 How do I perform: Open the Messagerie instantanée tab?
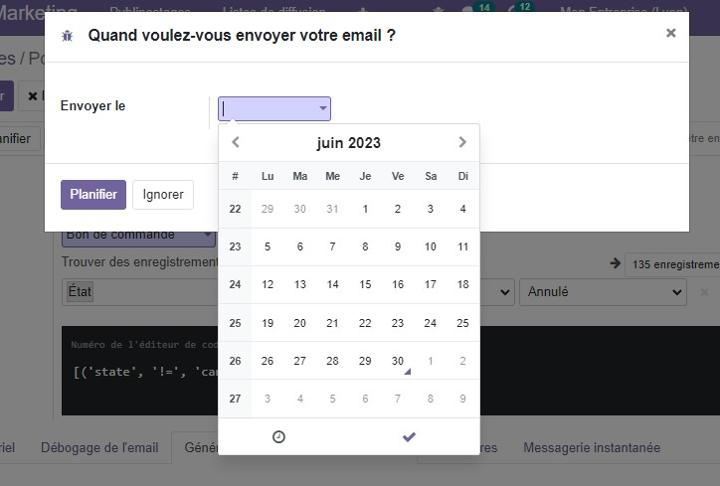[591, 447]
